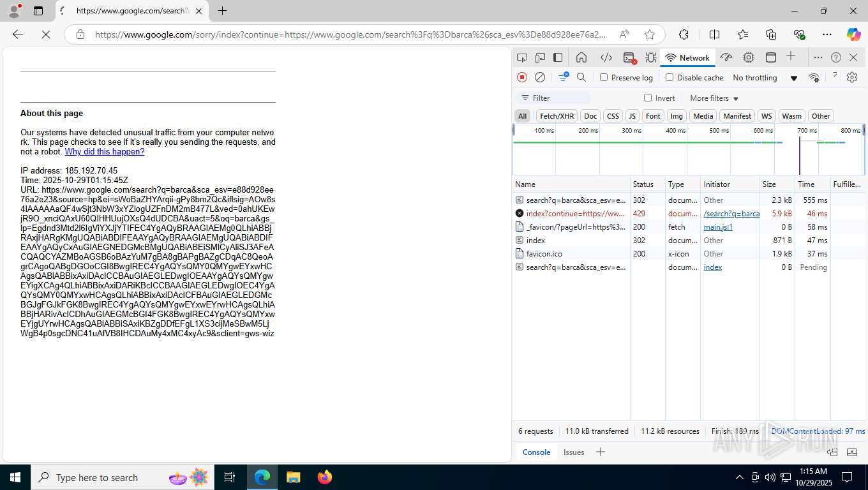868x490 pixels.
Task: Select the Console drawer tab
Action: point(536,452)
